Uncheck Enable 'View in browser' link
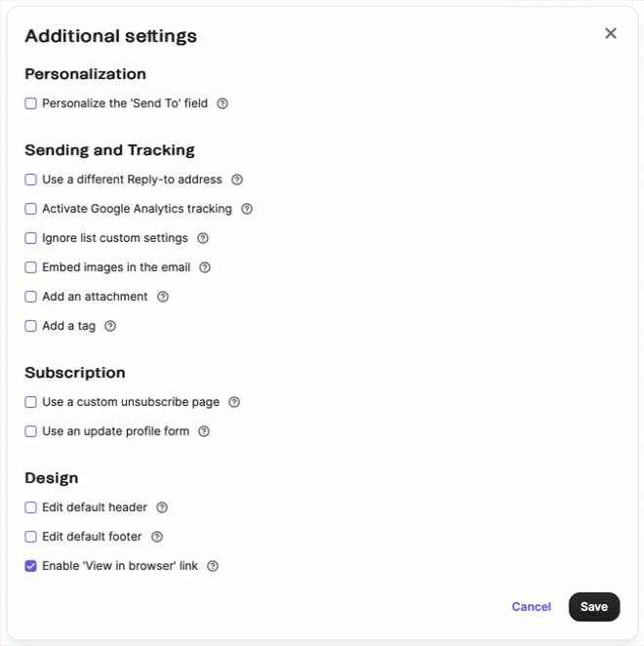The width and height of the screenshot is (644, 646). click(x=31, y=566)
